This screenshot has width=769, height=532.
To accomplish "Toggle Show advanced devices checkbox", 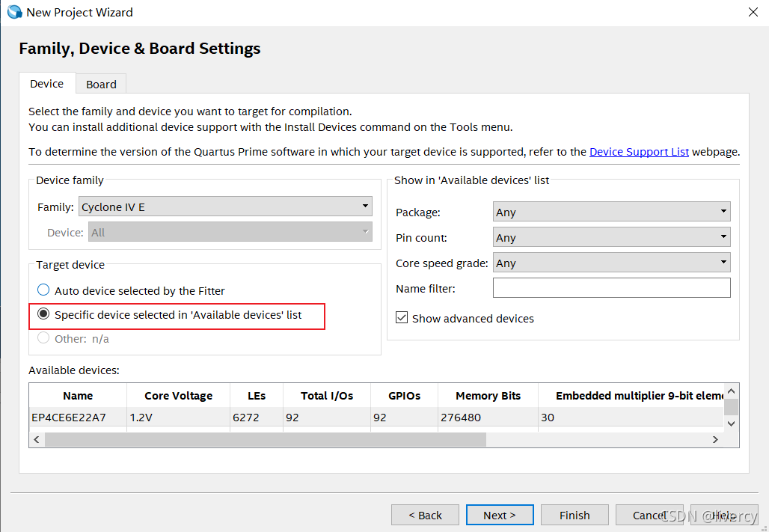I will [402, 318].
